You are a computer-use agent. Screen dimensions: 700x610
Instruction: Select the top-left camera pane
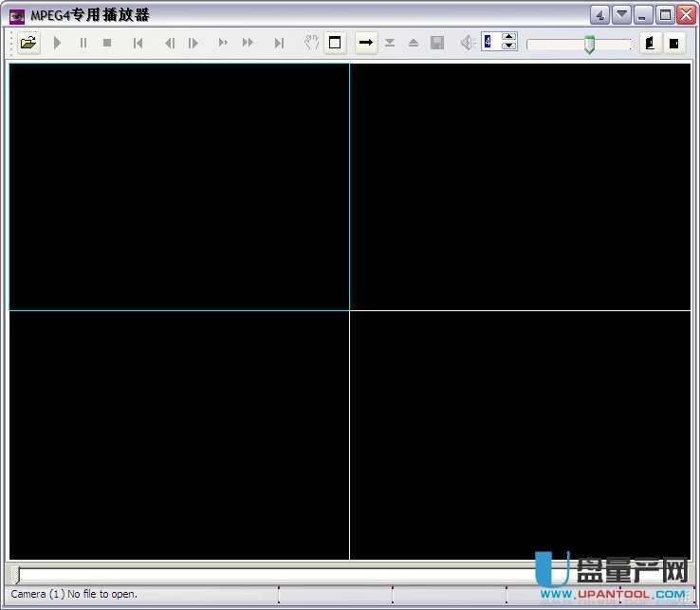pos(179,187)
